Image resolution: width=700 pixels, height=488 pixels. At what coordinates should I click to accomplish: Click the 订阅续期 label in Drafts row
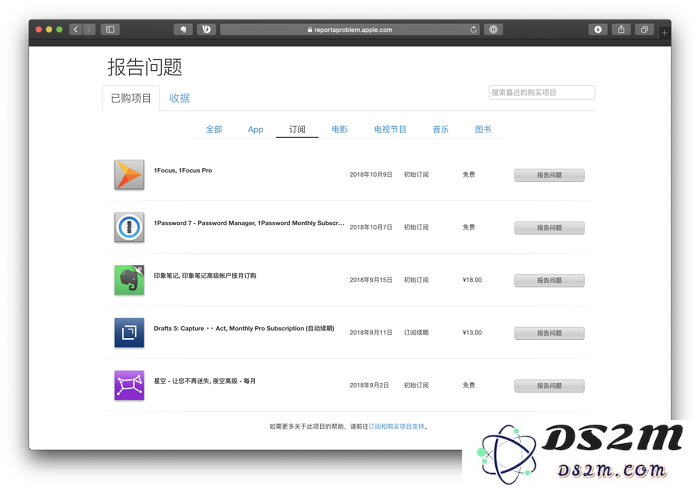(x=416, y=333)
